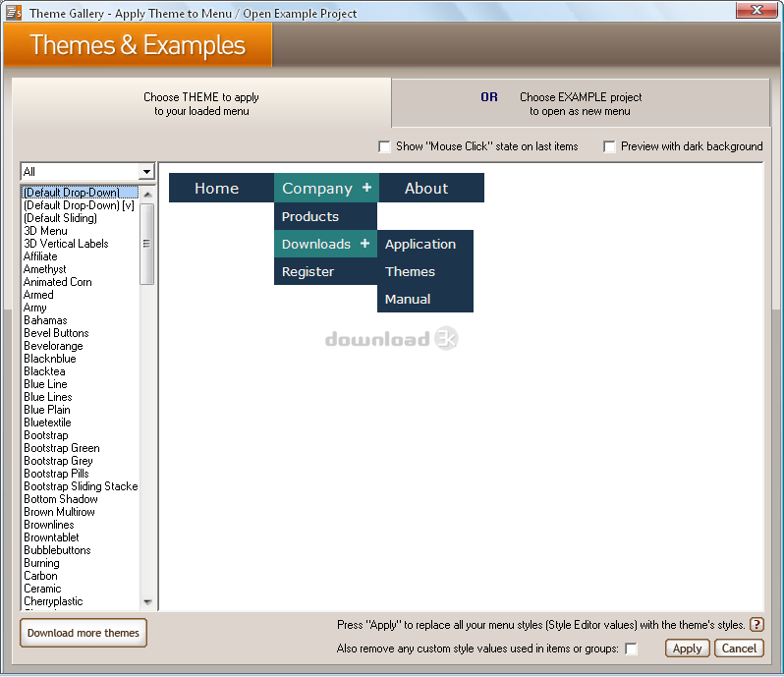Choose the 3D Vertical Labels theme
This screenshot has width=784, height=677.
[x=66, y=244]
